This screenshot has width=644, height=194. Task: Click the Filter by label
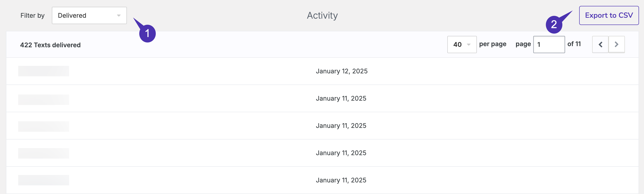[x=33, y=15]
